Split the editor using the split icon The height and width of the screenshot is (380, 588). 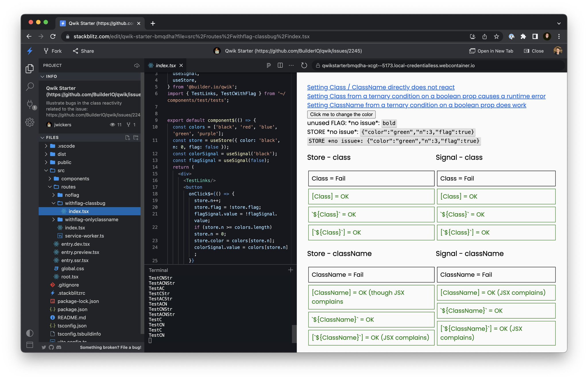coord(280,65)
